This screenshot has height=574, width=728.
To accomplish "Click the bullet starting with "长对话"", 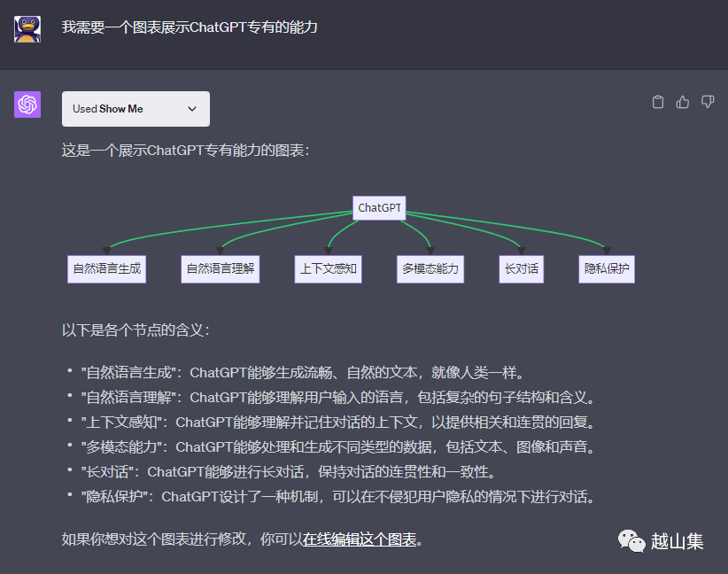I will 289,472.
